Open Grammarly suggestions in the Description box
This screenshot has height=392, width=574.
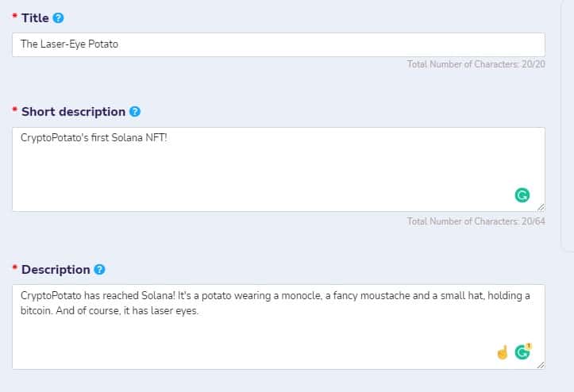(522, 352)
